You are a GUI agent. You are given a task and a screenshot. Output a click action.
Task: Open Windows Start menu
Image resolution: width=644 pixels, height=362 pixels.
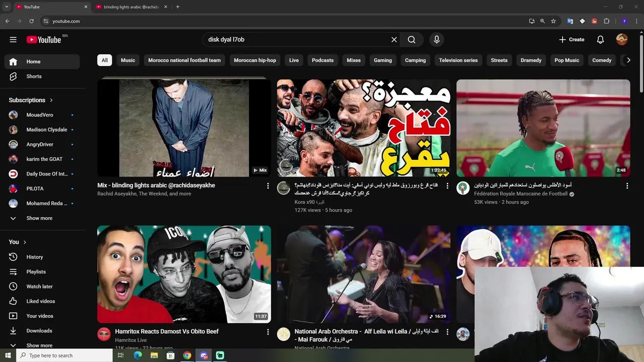(8, 355)
